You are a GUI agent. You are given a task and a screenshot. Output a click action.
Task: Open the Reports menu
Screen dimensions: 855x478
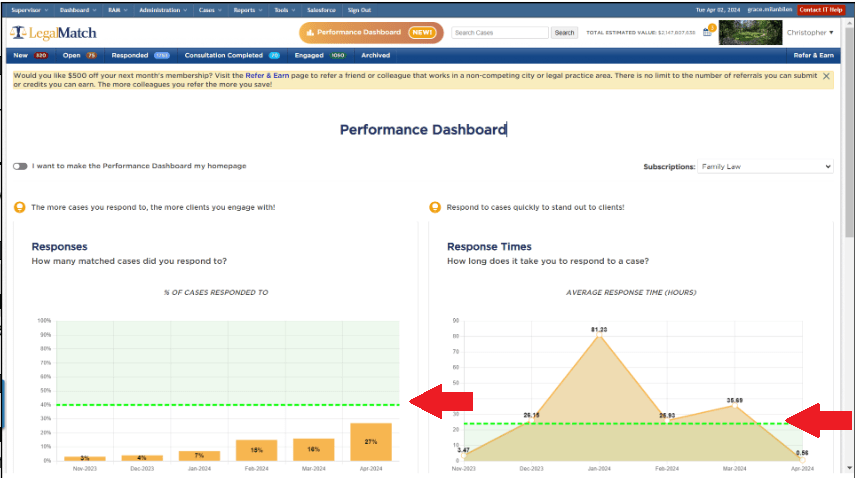click(246, 9)
